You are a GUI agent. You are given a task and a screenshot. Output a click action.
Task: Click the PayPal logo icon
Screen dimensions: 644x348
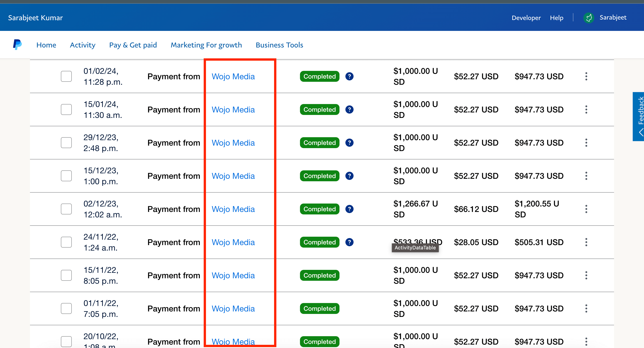[x=17, y=45]
